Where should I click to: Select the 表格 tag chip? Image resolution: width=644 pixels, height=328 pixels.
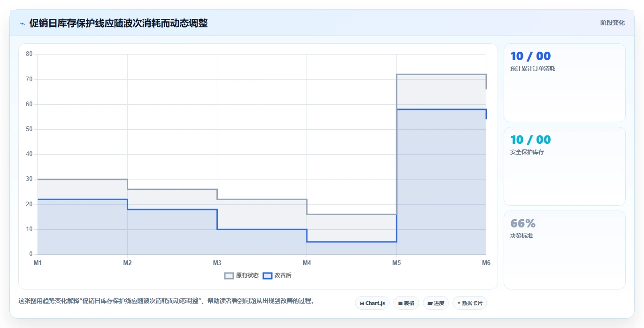406,303
